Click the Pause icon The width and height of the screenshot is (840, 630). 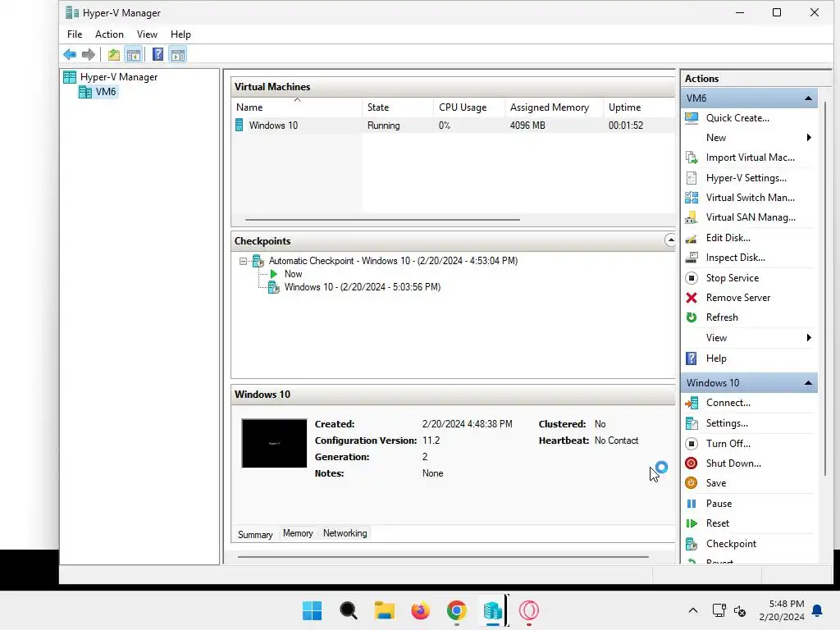point(692,504)
